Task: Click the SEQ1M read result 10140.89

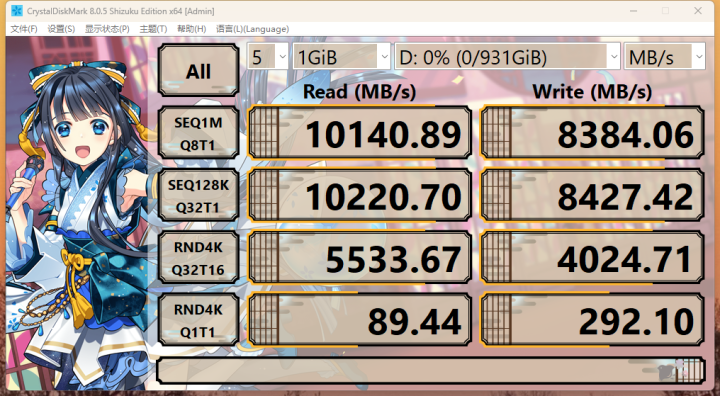Action: click(x=360, y=133)
